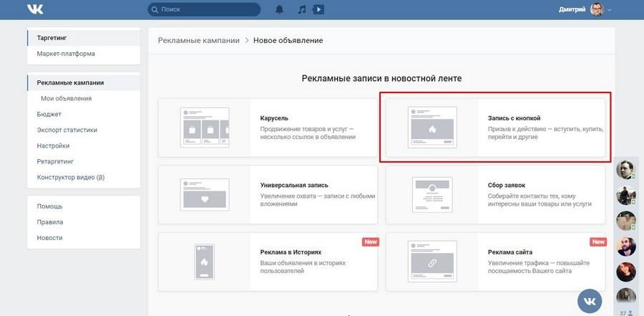Click the Поиск search field
The height and width of the screenshot is (316, 644).
pos(204,9)
